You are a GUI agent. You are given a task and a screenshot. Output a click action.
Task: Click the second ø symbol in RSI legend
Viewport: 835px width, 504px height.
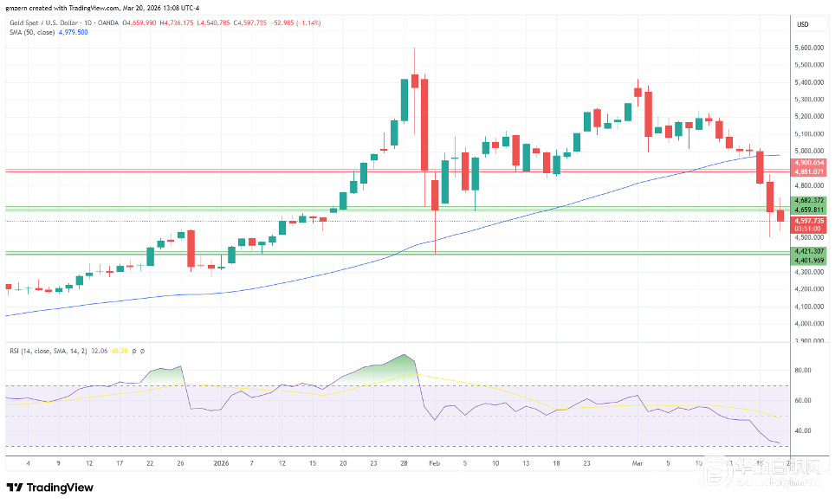pyautogui.click(x=142, y=351)
